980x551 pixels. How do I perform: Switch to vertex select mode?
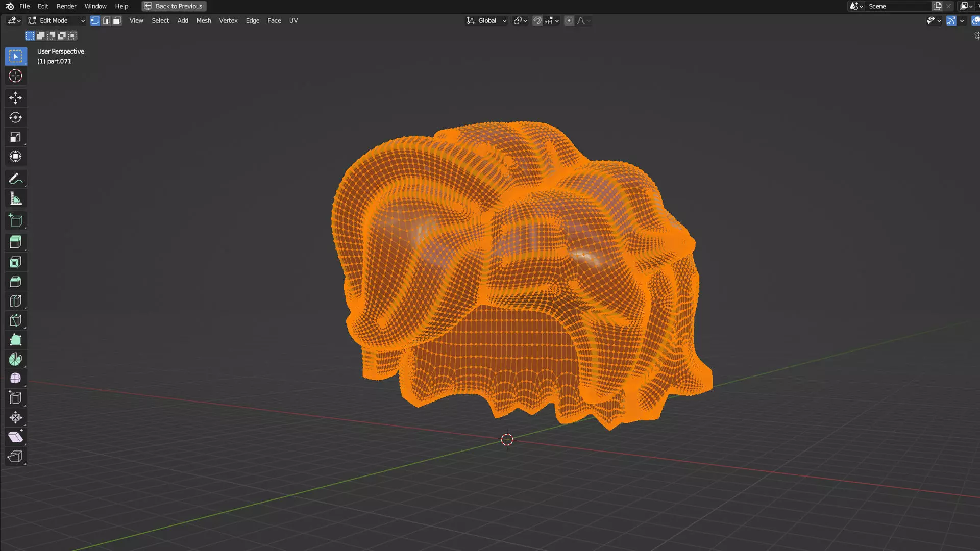coord(95,21)
